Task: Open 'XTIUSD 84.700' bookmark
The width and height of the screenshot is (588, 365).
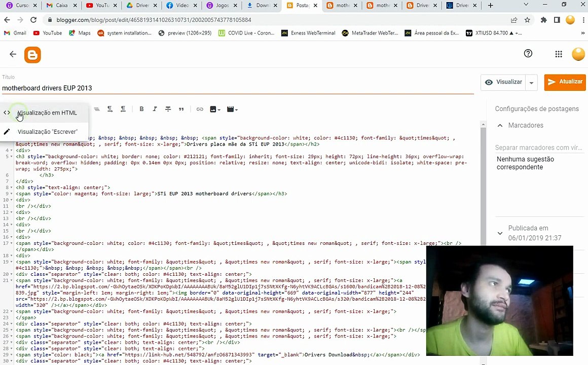Action: tap(494, 33)
